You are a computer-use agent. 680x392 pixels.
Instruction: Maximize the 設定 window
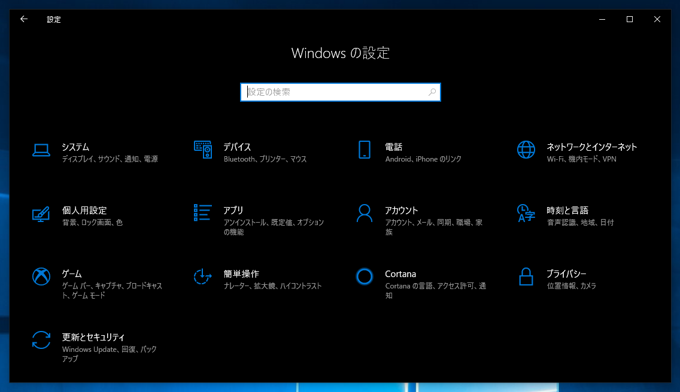pyautogui.click(x=629, y=19)
